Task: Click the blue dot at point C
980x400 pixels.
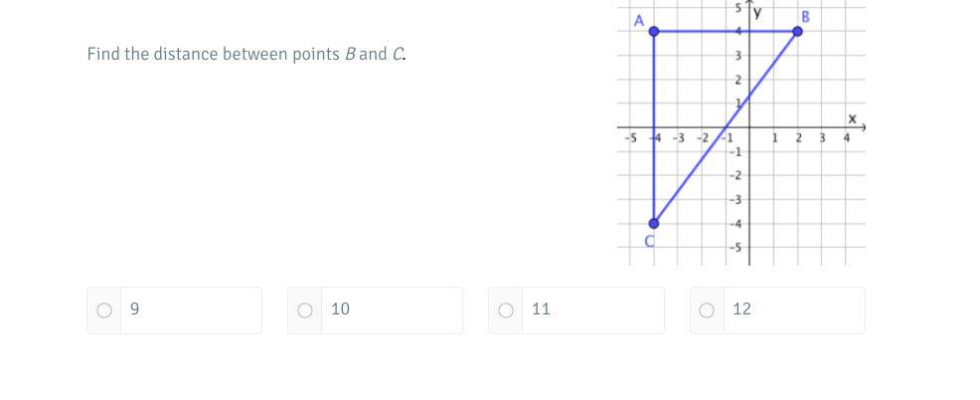Action: click(654, 224)
